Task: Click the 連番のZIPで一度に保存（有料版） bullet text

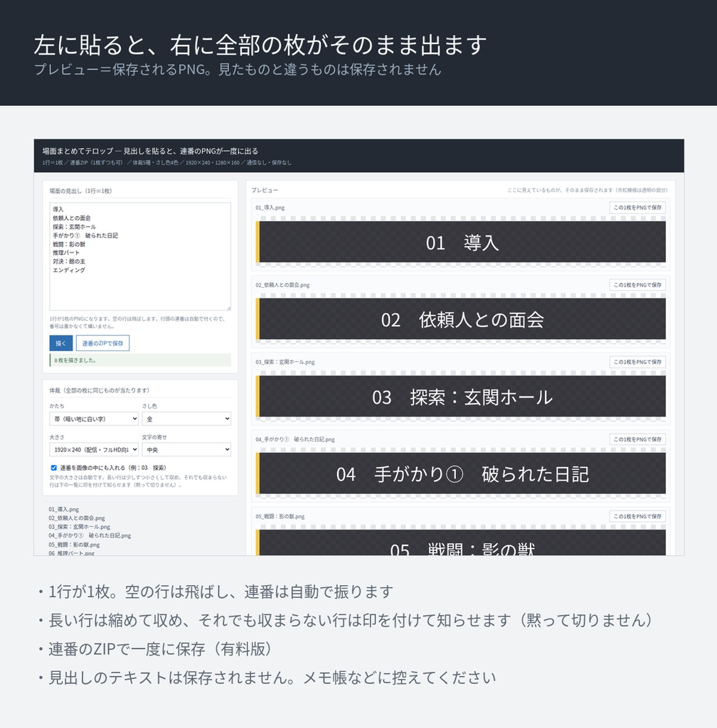Action: pos(160,648)
